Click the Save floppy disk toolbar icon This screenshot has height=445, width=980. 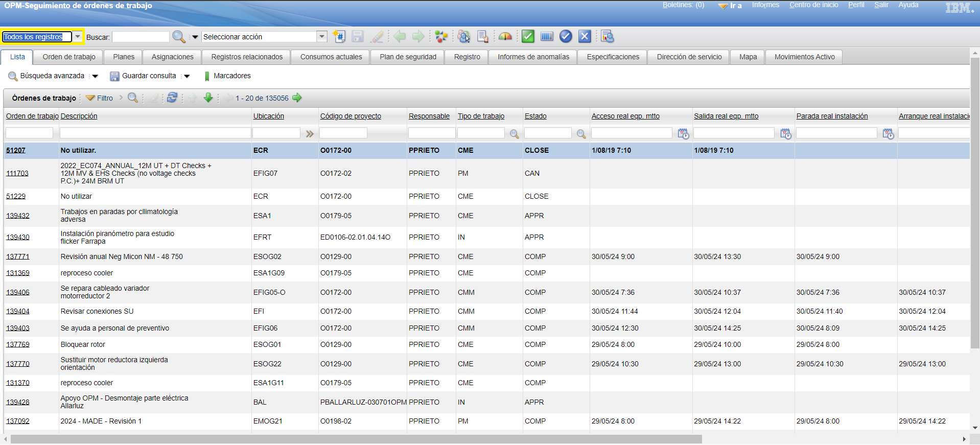click(358, 36)
